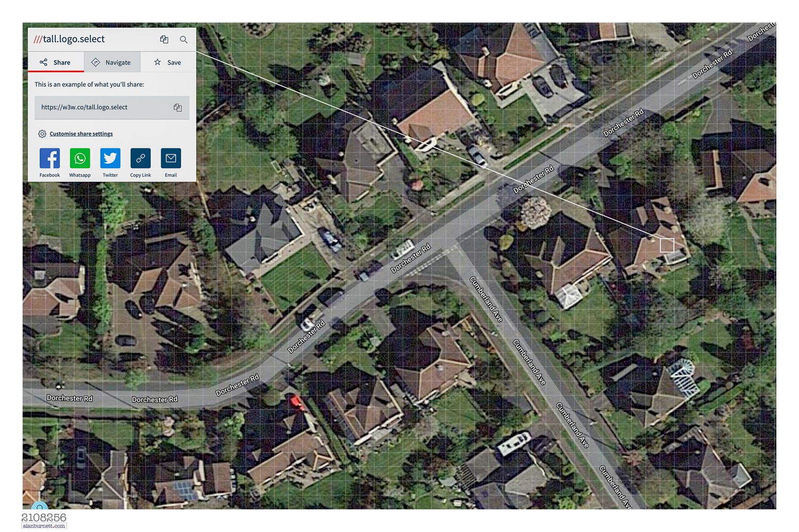This screenshot has width=799, height=532.
Task: Share via the Twitter icon
Action: 110,158
